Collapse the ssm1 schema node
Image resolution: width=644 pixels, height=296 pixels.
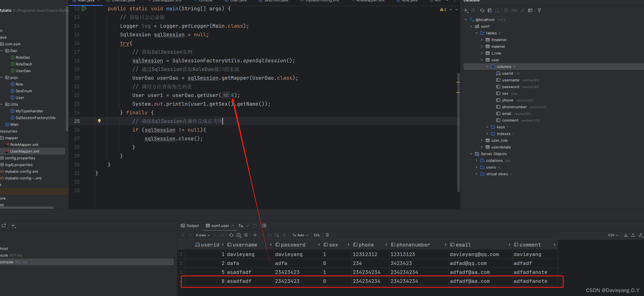click(x=471, y=26)
